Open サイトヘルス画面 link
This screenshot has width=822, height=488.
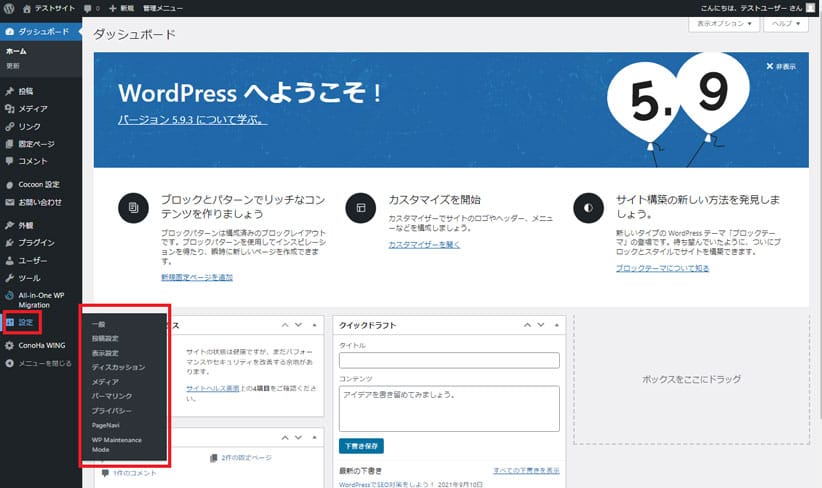point(213,388)
